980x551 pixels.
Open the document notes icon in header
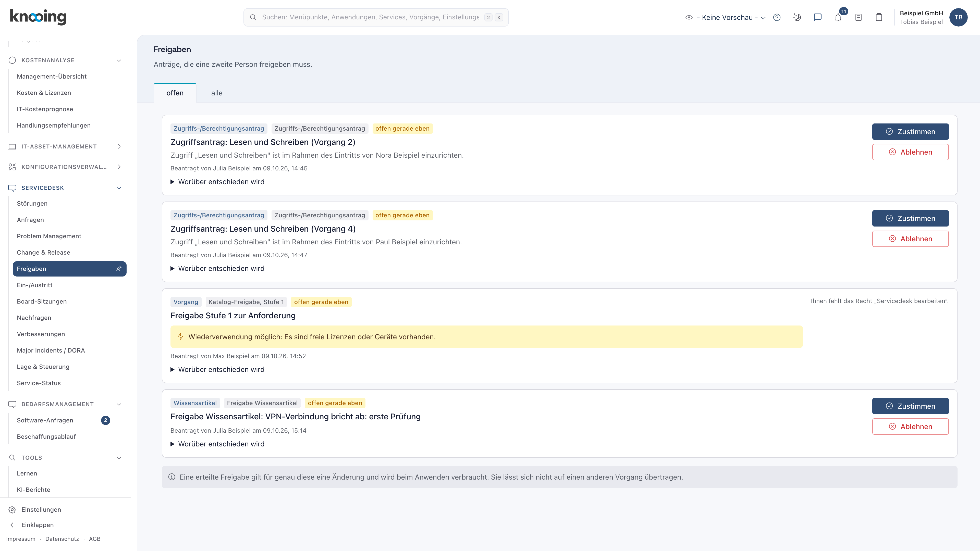coord(859,18)
